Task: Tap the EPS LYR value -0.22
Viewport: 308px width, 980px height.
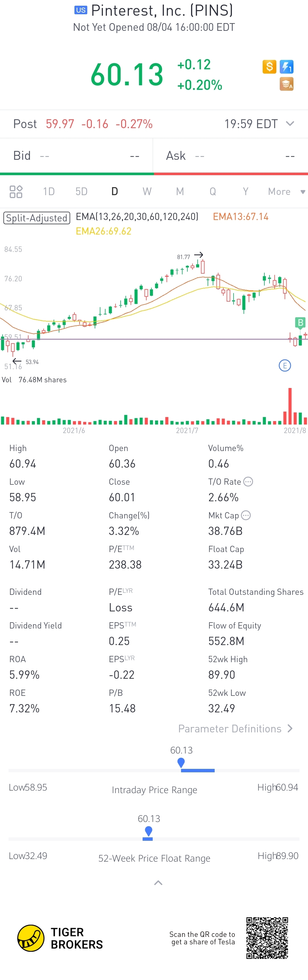Action: [122, 675]
